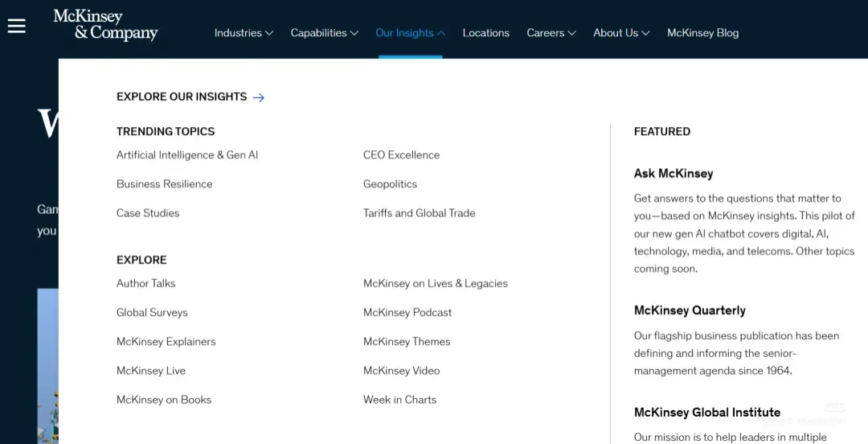Go to Locations in the navigation bar
The height and width of the screenshot is (444, 868).
click(x=486, y=33)
